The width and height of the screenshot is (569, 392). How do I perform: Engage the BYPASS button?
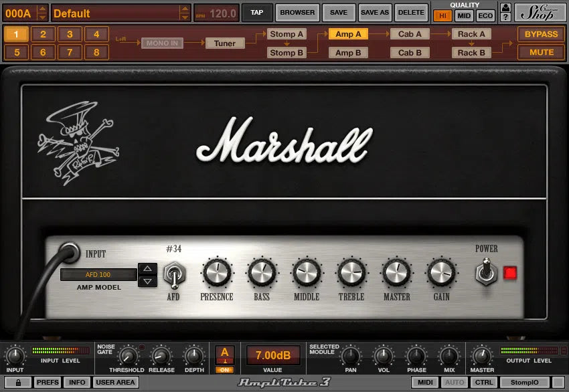click(x=541, y=33)
